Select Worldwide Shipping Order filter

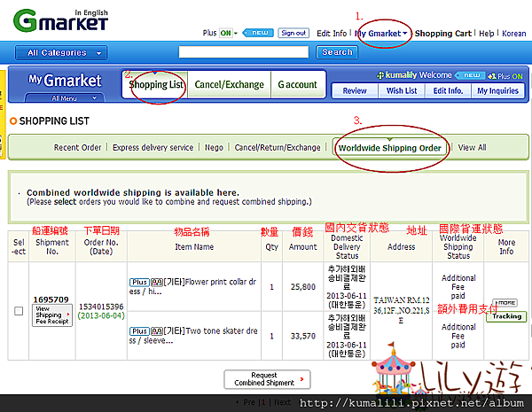click(389, 148)
